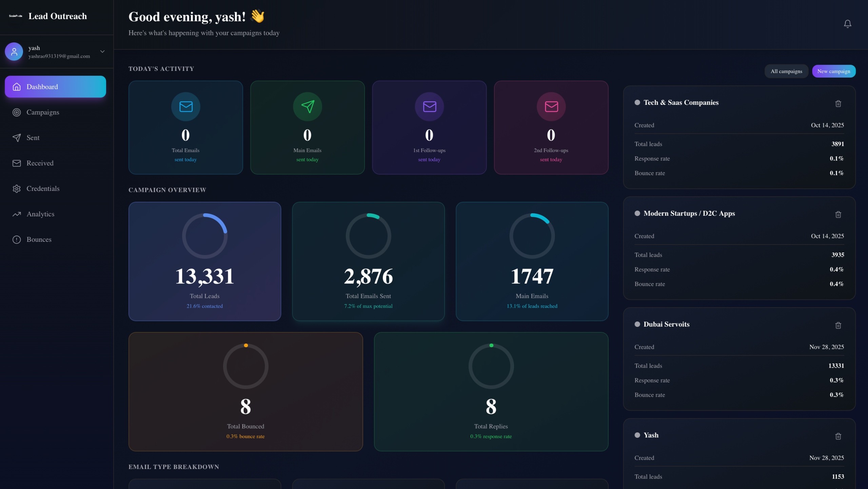Viewport: 868px width, 489px height.
Task: Create a New campaign
Action: 833,71
